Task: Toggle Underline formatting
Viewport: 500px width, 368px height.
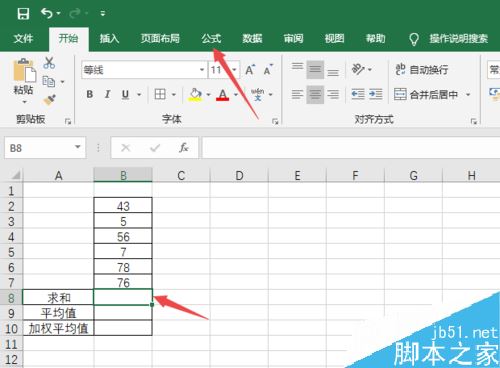Action: click(125, 95)
